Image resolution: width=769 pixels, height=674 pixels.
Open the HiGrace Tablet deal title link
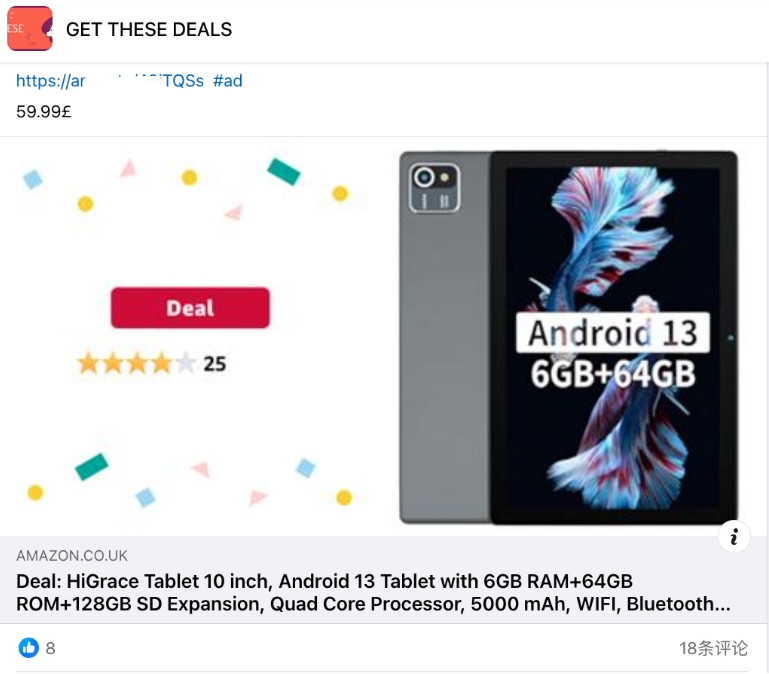tap(373, 593)
